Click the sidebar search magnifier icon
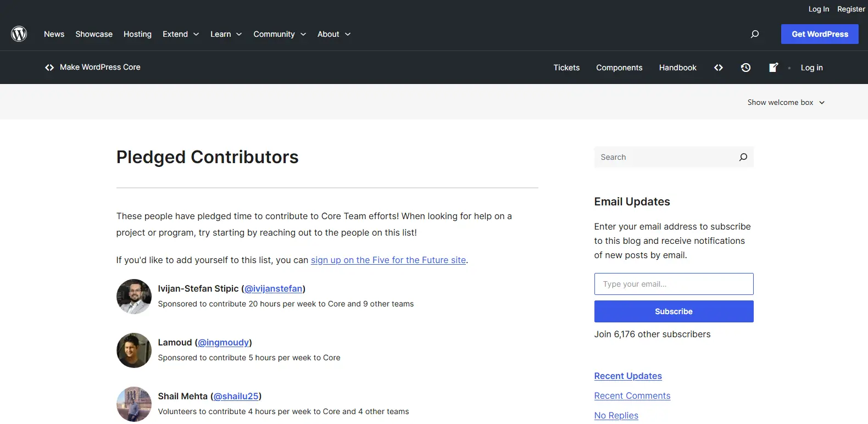This screenshot has width=868, height=424. click(x=743, y=157)
